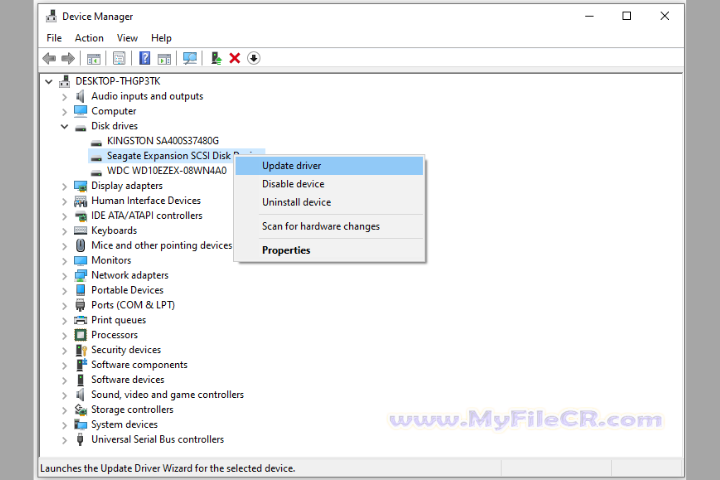Click the icon beside Human Interface Devices
This screenshot has width=720, height=480.
[80, 201]
